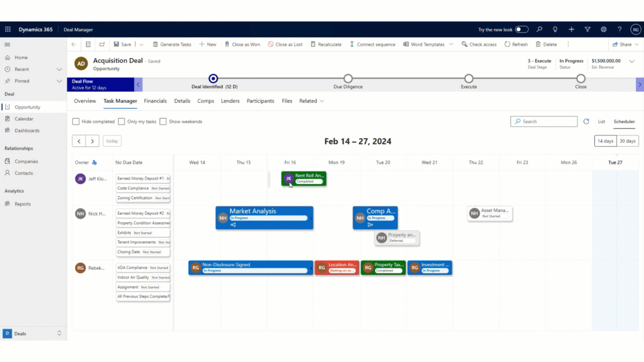Switch scheduler range to 30 days
644x362 pixels.
(x=628, y=141)
